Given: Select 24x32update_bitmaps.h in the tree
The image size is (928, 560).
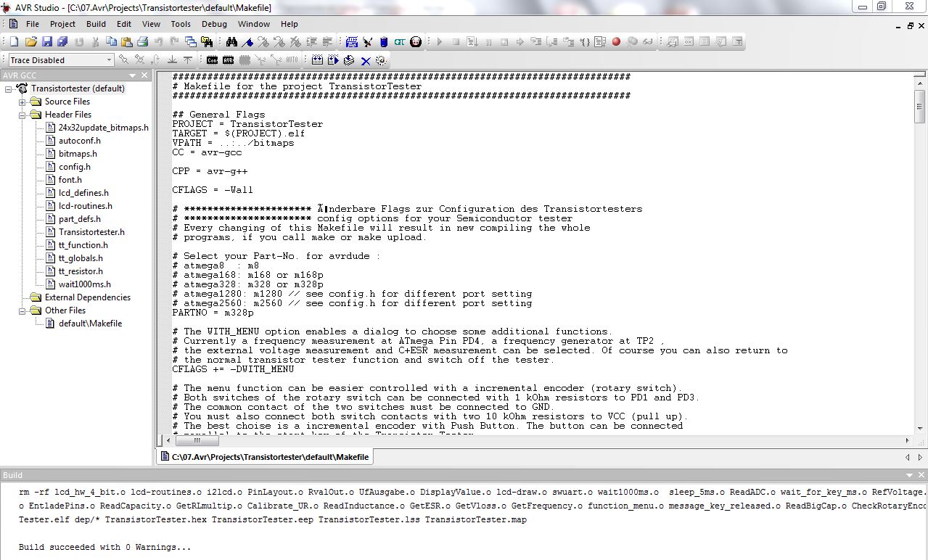Looking at the screenshot, I should tap(103, 128).
